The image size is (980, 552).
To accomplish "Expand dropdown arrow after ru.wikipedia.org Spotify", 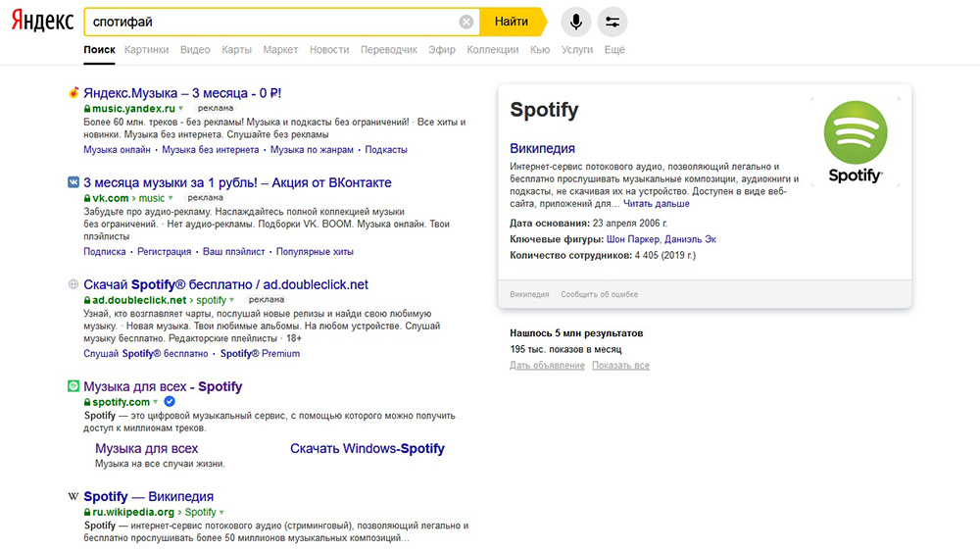I will [x=221, y=512].
